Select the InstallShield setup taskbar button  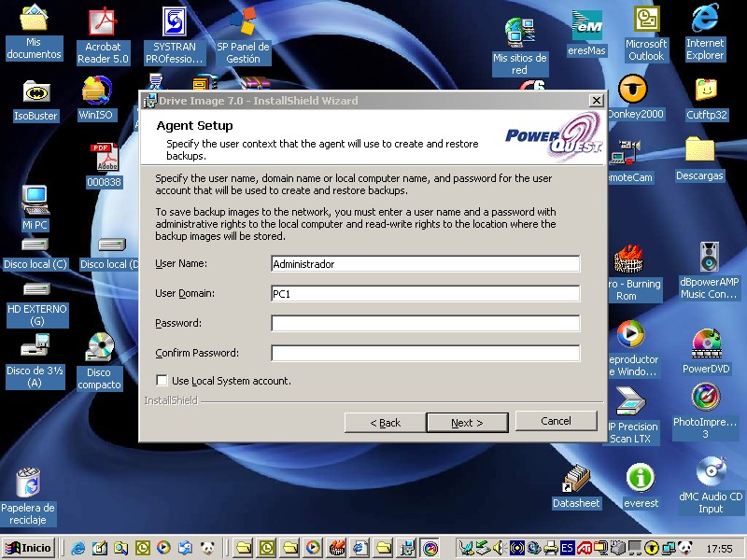pos(407,548)
